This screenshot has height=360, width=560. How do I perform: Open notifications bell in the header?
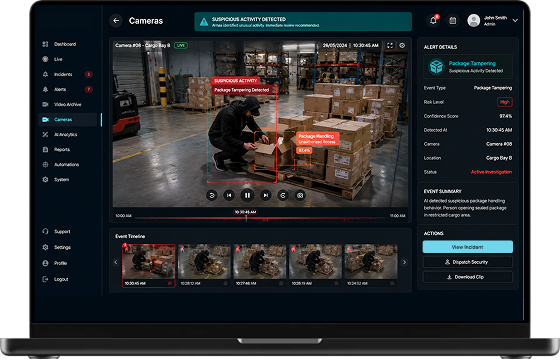click(433, 21)
